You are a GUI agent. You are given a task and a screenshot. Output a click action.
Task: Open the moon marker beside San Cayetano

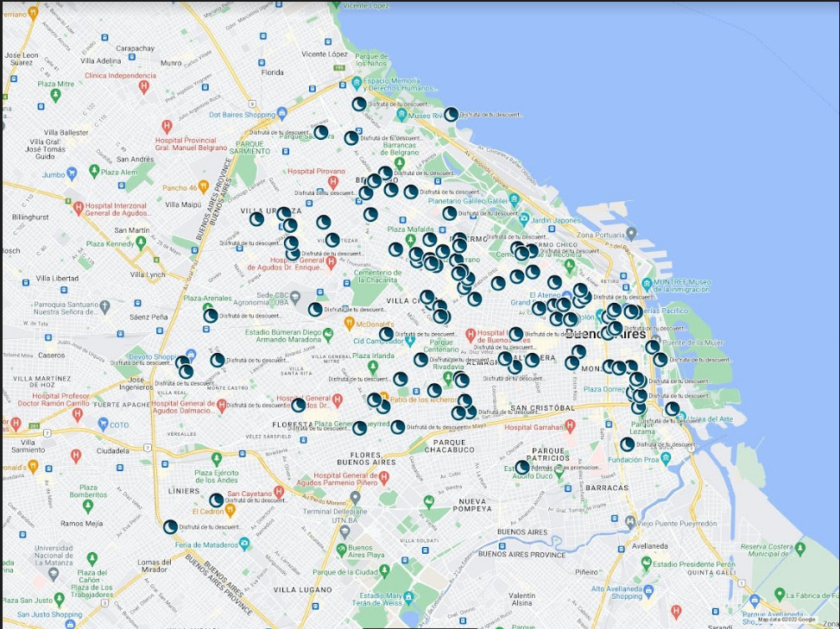tap(216, 500)
